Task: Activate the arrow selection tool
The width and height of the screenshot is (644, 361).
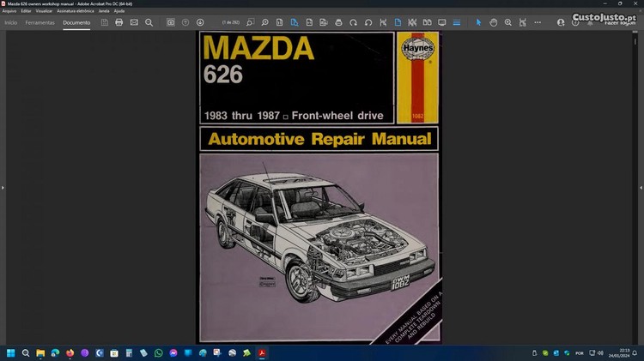Action: 479,22
